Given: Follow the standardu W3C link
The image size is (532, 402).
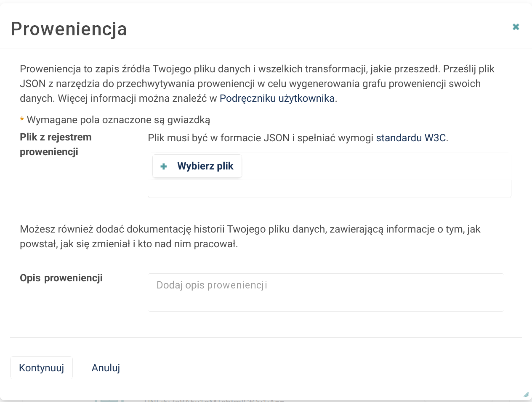Looking at the screenshot, I should 410,138.
